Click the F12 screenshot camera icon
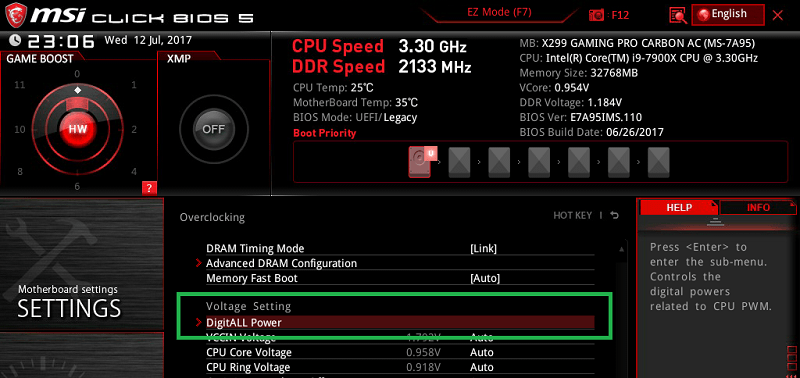Screen dimensions: 800x378 point(596,15)
